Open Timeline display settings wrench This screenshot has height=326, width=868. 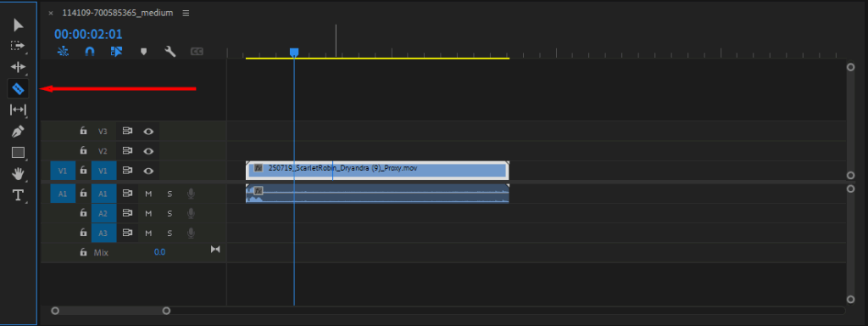click(170, 52)
